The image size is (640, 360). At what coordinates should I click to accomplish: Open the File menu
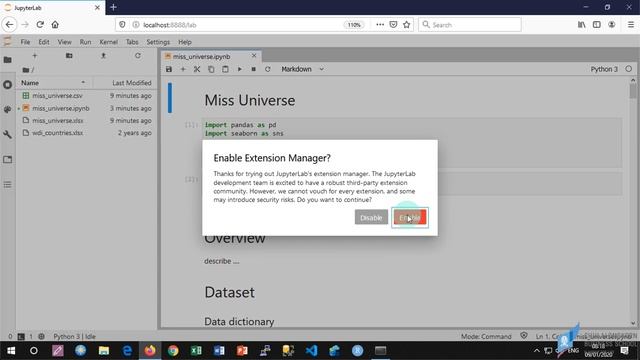pos(25,42)
